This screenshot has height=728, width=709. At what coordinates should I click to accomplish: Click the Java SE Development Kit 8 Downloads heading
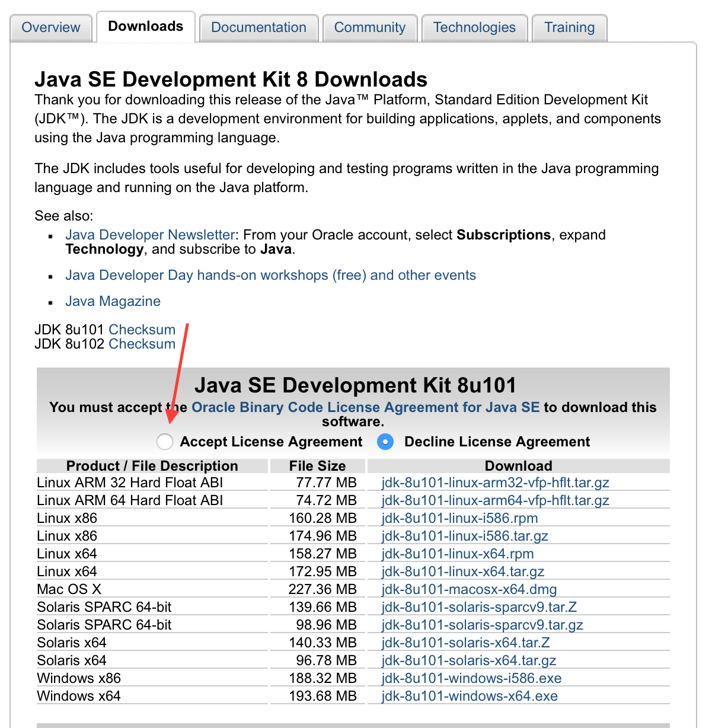(x=231, y=79)
